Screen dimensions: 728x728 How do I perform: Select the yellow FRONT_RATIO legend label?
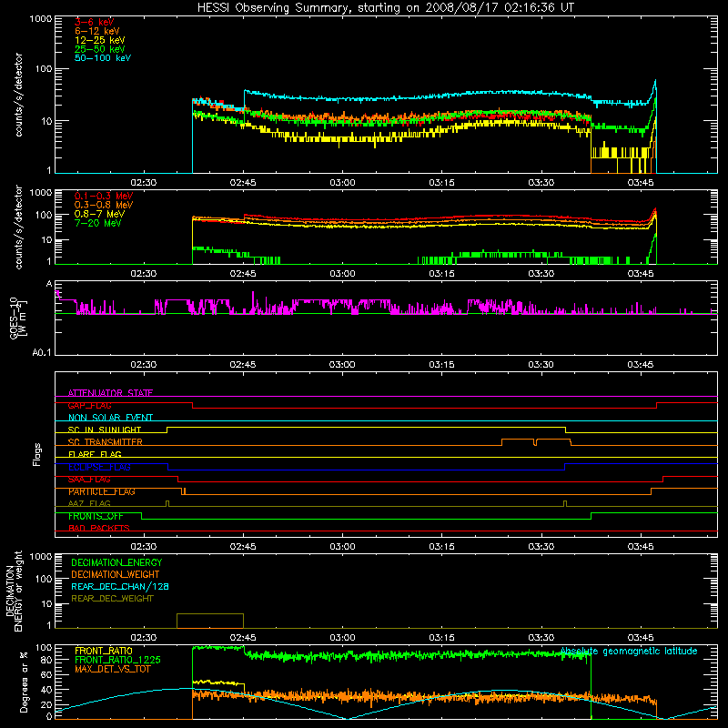104,651
